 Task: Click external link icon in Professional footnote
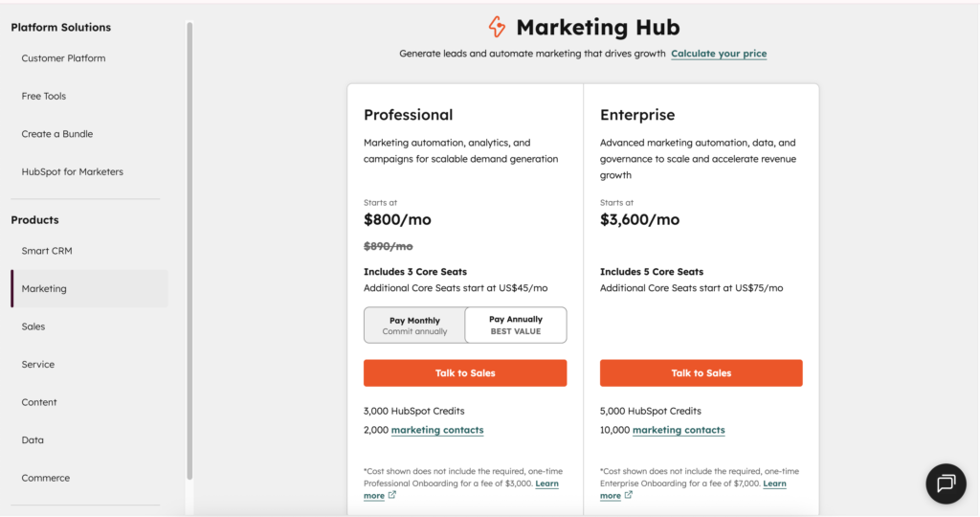tap(391, 494)
